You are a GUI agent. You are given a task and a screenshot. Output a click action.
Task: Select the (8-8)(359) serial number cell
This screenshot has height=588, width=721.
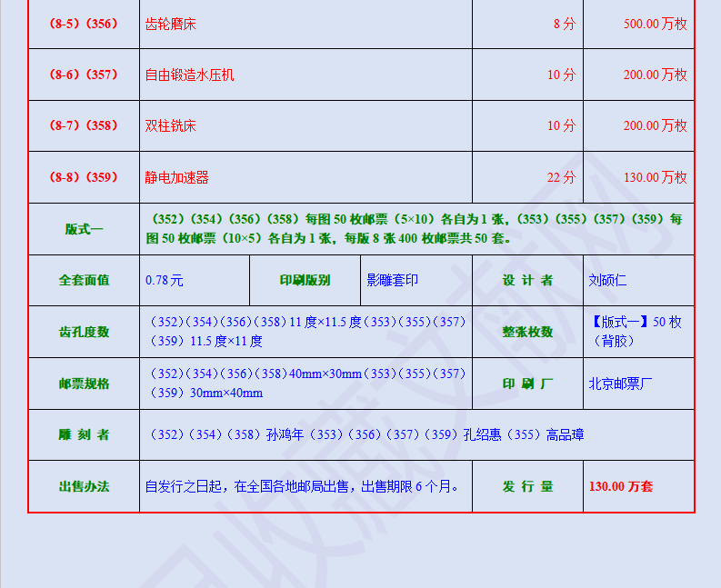(x=84, y=177)
